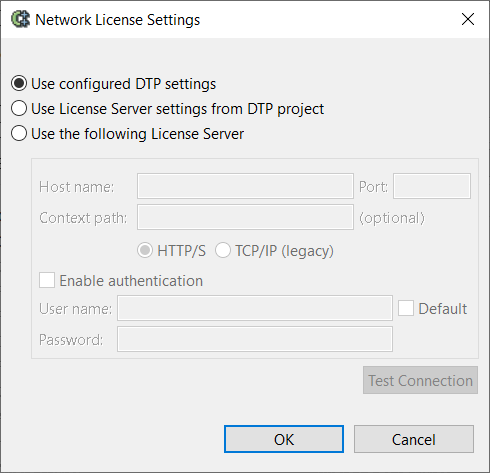Screen dimensions: 490x473
Task: Enable authentication checkbox
Action: (x=47, y=280)
